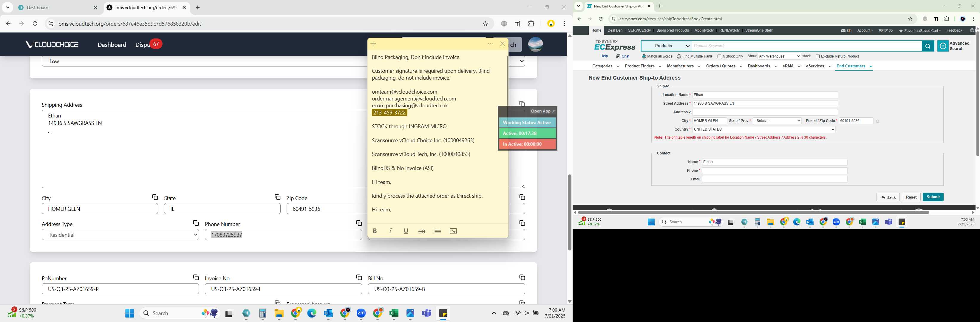This screenshot has height=322, width=980.
Task: Focus the Product Keywords search field
Action: [x=806, y=46]
